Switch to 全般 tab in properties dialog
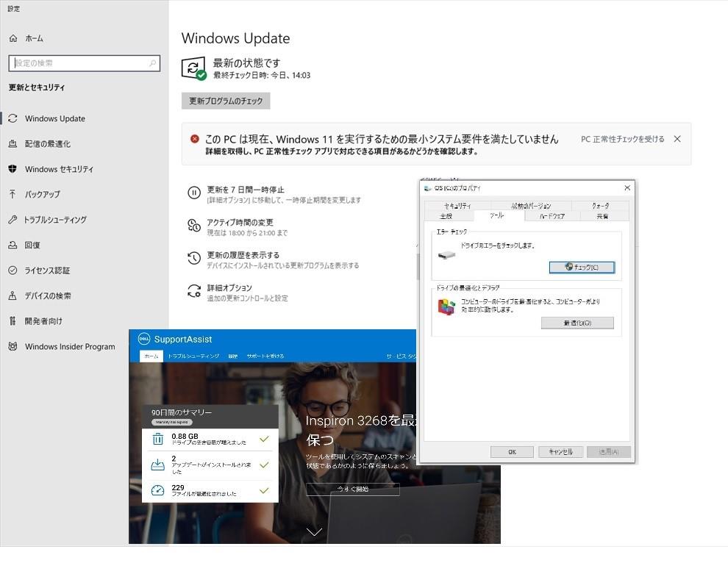The image size is (728, 563). pos(446,216)
